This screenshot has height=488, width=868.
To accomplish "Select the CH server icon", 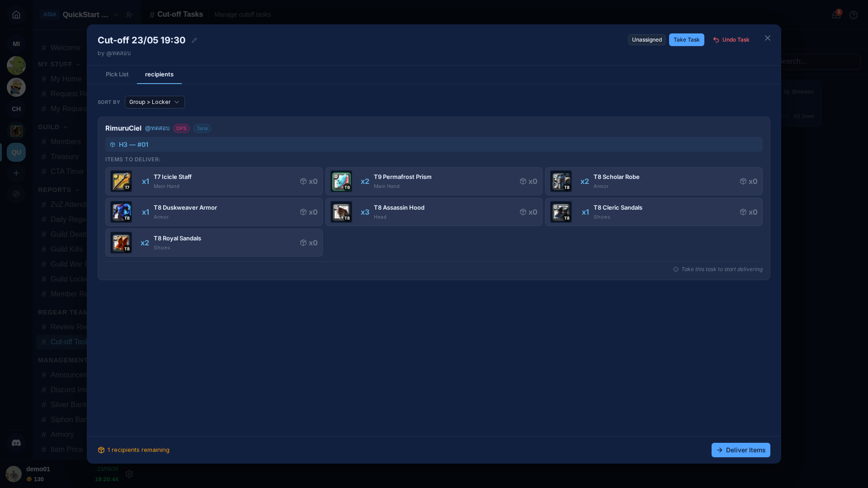I will 16,109.
